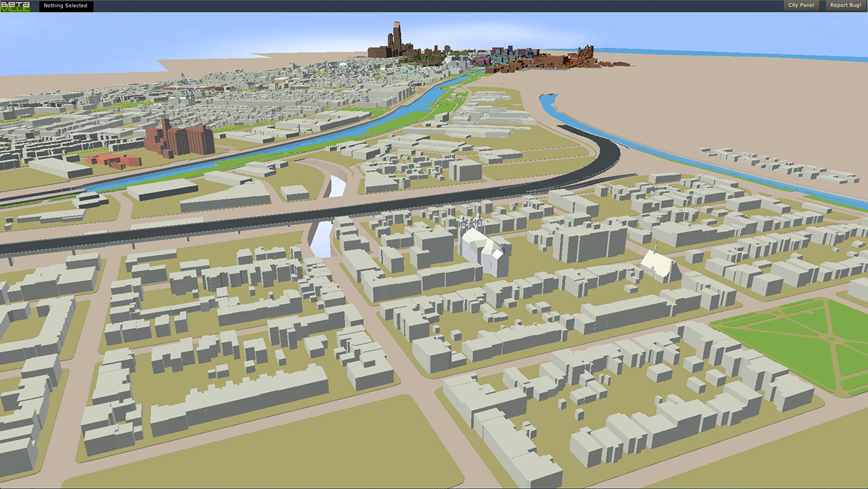Click the Nothing Selected status label
Image resolution: width=868 pixels, height=489 pixels.
(x=65, y=6)
